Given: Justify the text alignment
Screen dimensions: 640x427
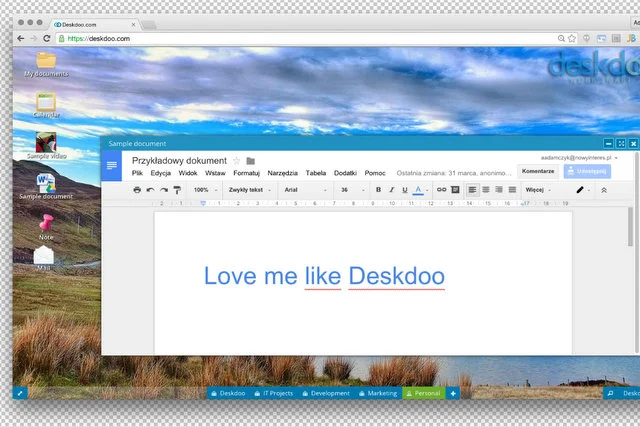Looking at the screenshot, I should tap(512, 190).
